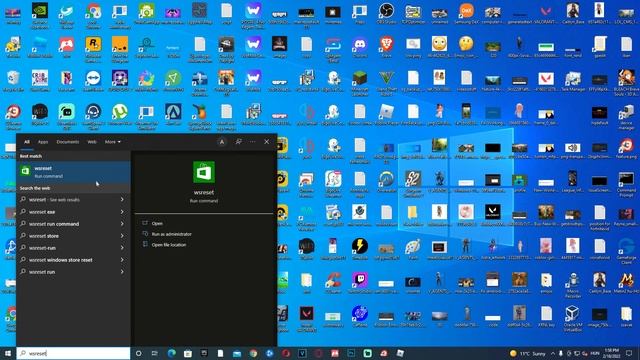Expand the last 'wsreset run' suggestion chevron
The height and width of the screenshot is (360, 640).
coord(122,271)
